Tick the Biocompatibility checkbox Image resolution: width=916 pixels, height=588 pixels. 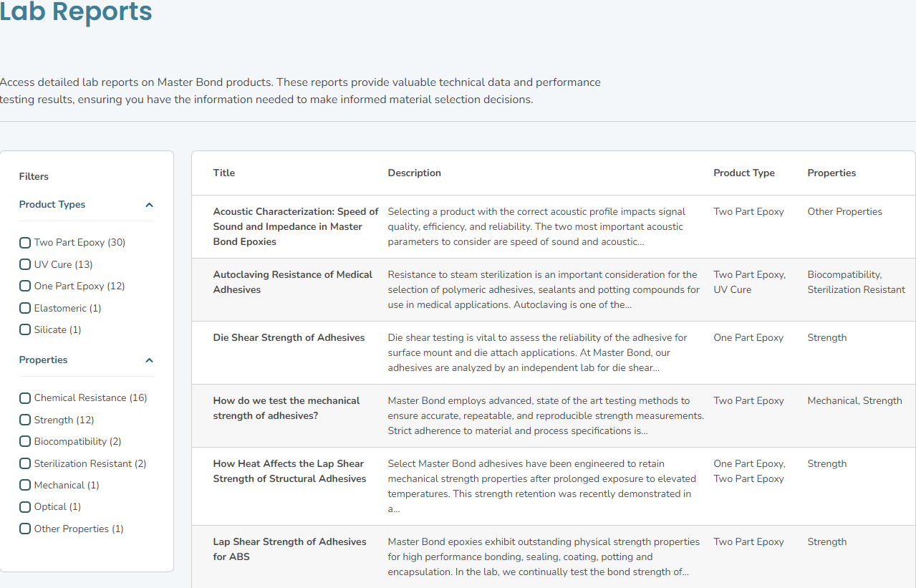tap(25, 442)
